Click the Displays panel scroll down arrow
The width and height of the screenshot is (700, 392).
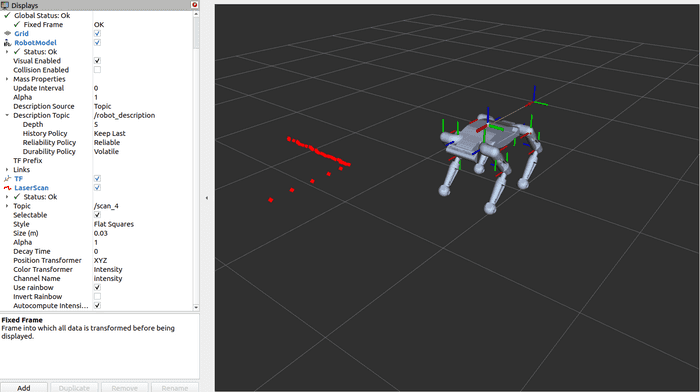[x=196, y=308]
